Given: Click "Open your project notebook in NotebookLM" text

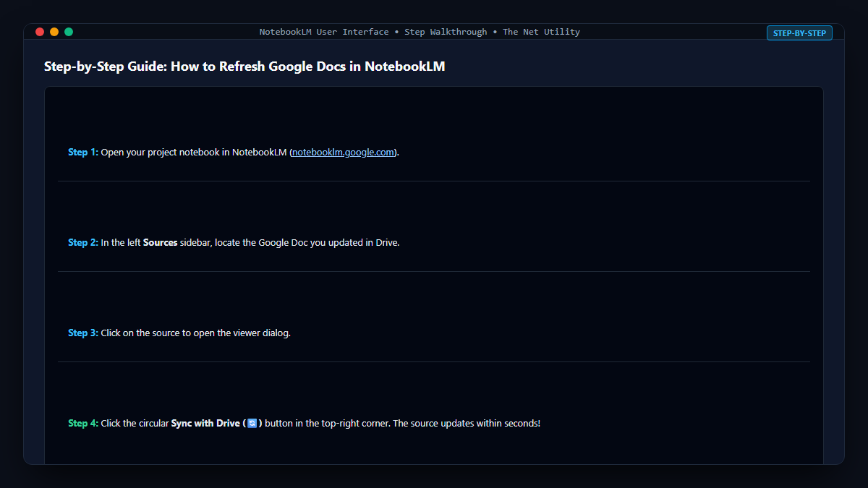Looking at the screenshot, I should tap(194, 153).
